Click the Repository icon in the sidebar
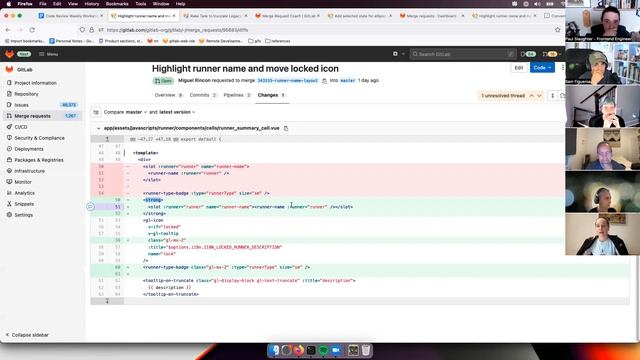 (x=9, y=94)
